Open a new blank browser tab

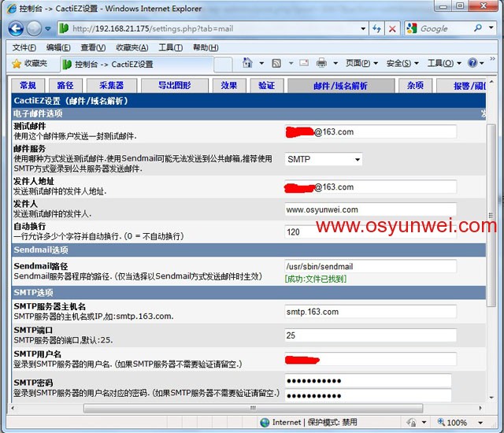tap(223, 65)
